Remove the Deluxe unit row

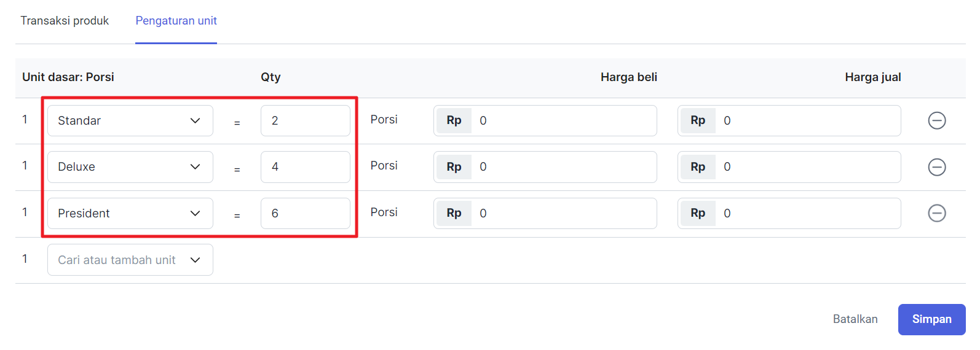coord(936,167)
